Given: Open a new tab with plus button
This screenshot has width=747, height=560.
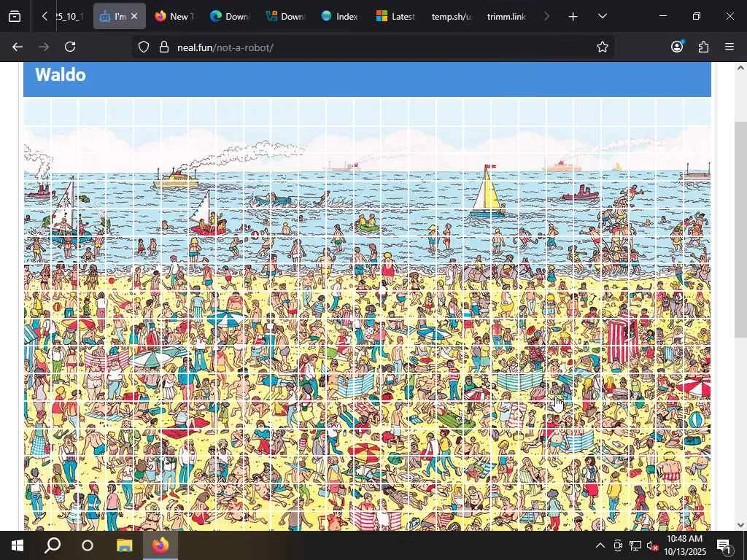Looking at the screenshot, I should (573, 17).
